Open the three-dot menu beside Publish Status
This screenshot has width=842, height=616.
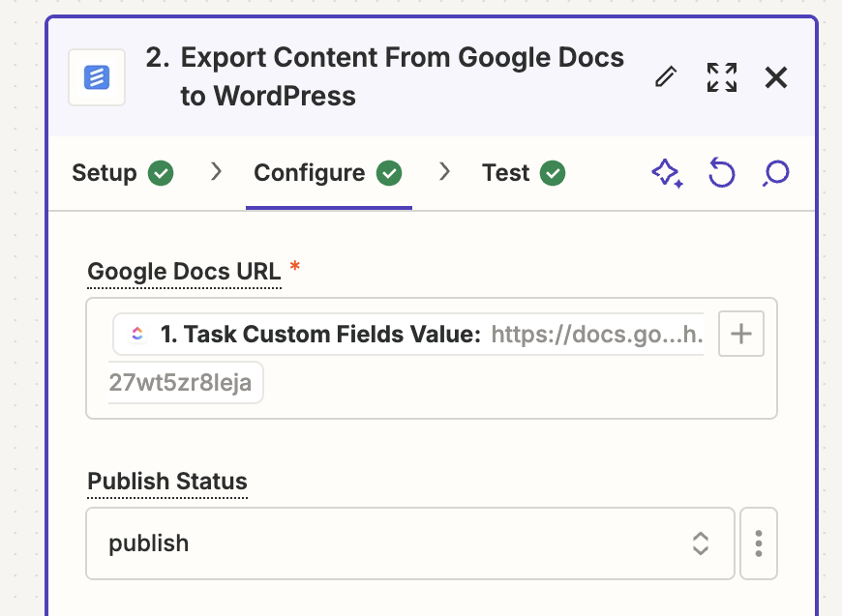coord(759,543)
